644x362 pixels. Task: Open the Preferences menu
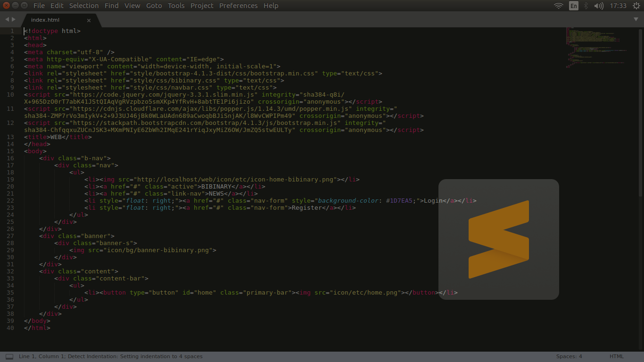238,5
